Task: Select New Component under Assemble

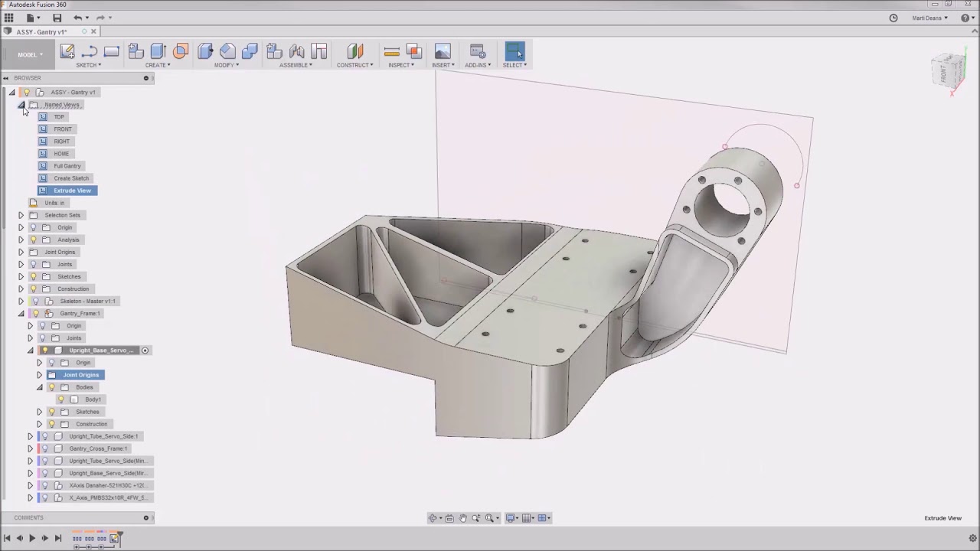Action: point(275,51)
